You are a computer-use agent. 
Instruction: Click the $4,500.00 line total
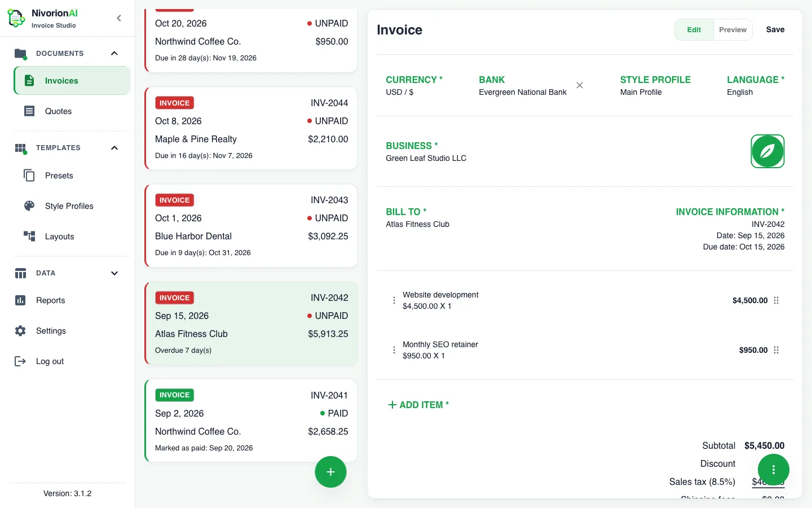coord(750,300)
